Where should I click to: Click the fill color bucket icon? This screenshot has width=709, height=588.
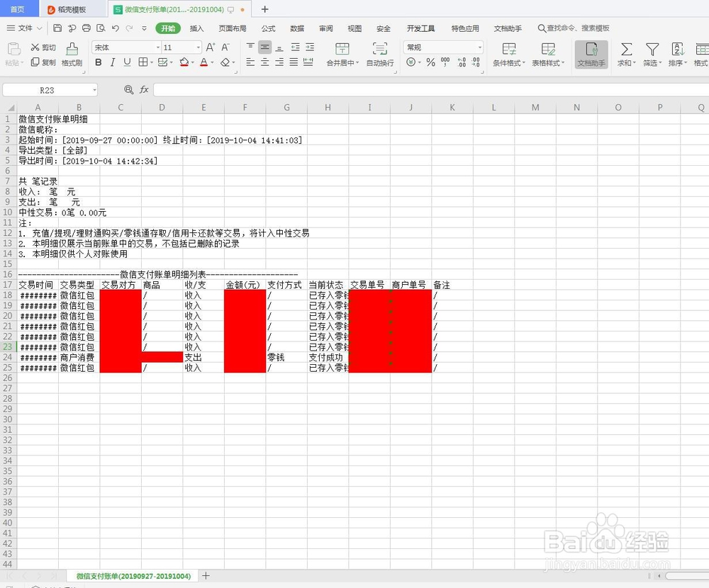[x=184, y=62]
